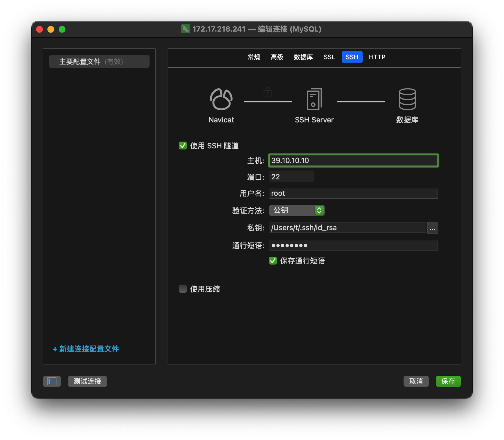Click the username field showing root
The height and width of the screenshot is (440, 504).
click(353, 193)
